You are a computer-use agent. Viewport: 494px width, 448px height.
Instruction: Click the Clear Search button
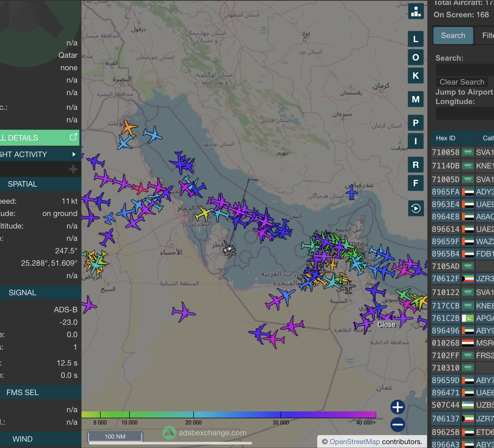pyautogui.click(x=462, y=82)
